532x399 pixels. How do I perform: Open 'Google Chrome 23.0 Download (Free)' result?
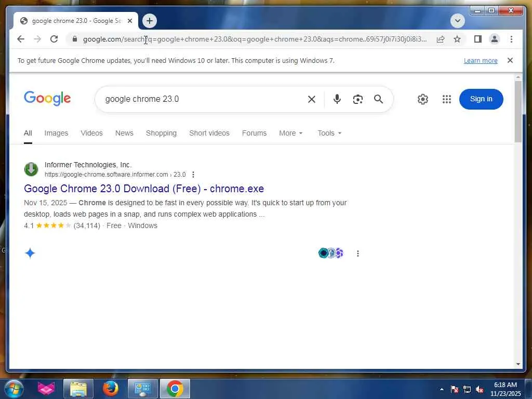144,189
